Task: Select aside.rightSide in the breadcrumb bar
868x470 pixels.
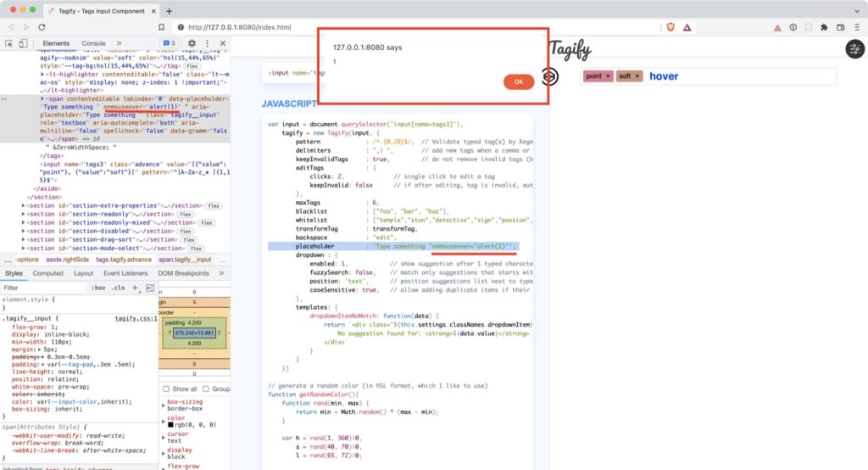Action: 67,260
